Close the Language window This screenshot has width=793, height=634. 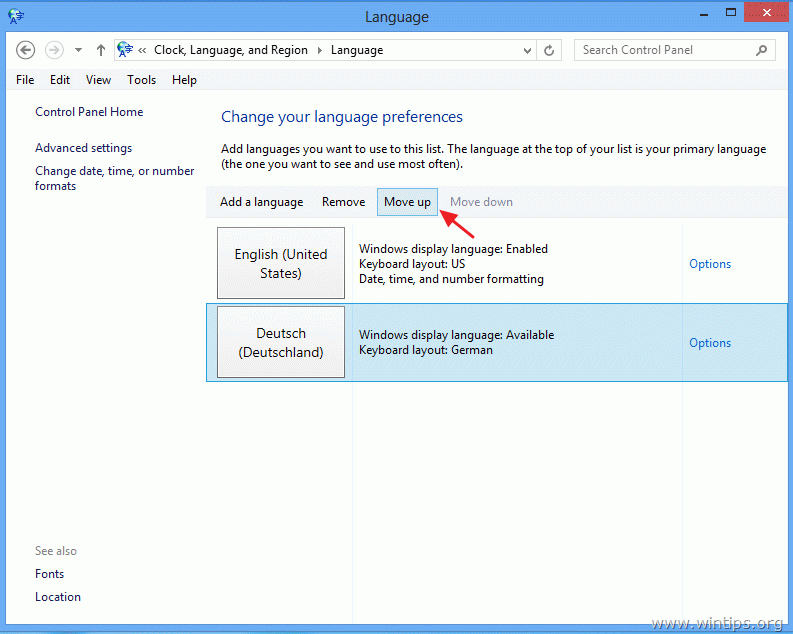(766, 13)
